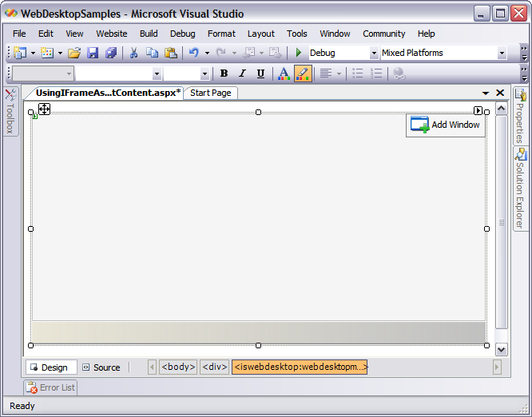The height and width of the screenshot is (417, 532).
Task: Open the Error List panel
Action: coord(50,387)
